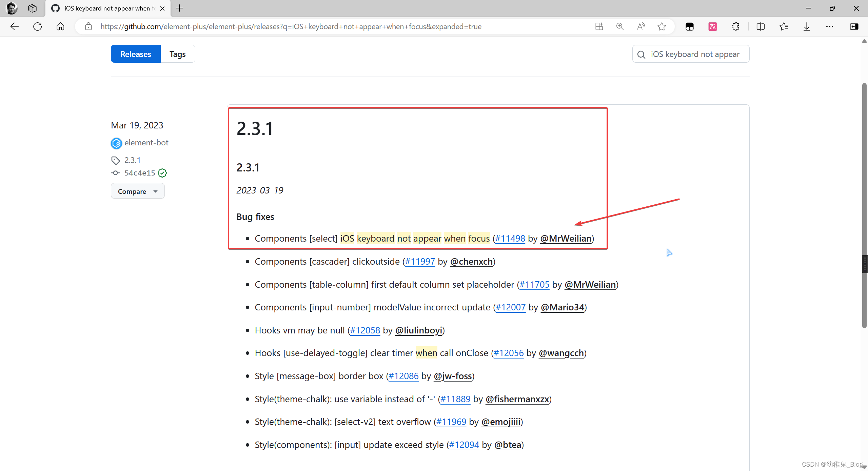Open the browser extensions puzzle icon
Screen dimensions: 868x471
(735, 26)
